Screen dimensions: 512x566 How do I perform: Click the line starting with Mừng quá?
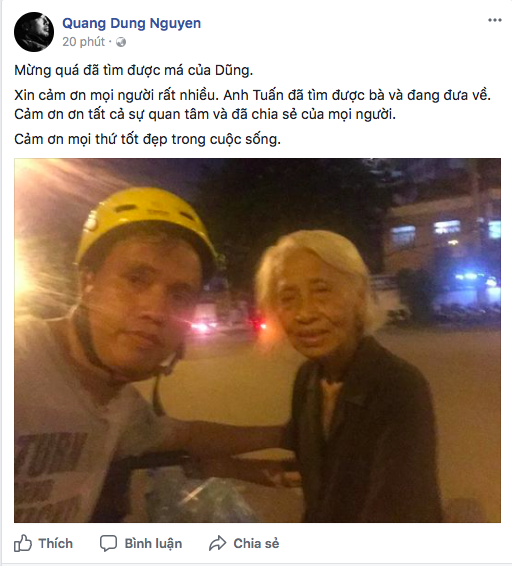click(134, 70)
